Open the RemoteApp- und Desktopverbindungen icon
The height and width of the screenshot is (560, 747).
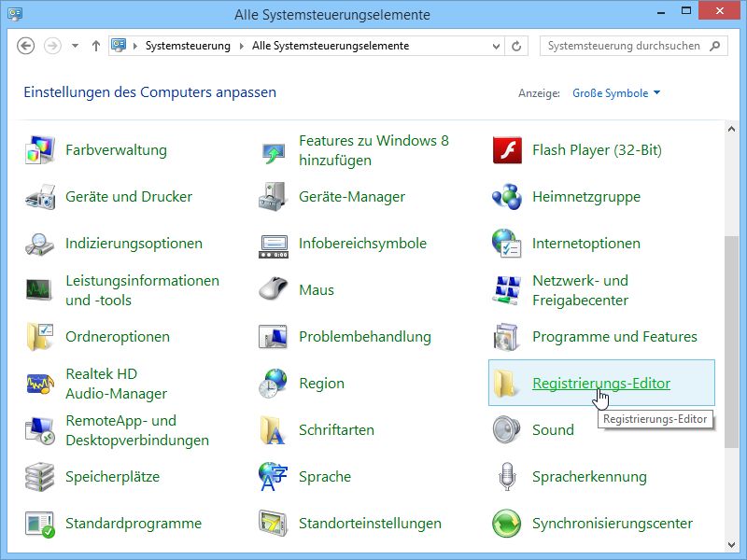(40, 430)
